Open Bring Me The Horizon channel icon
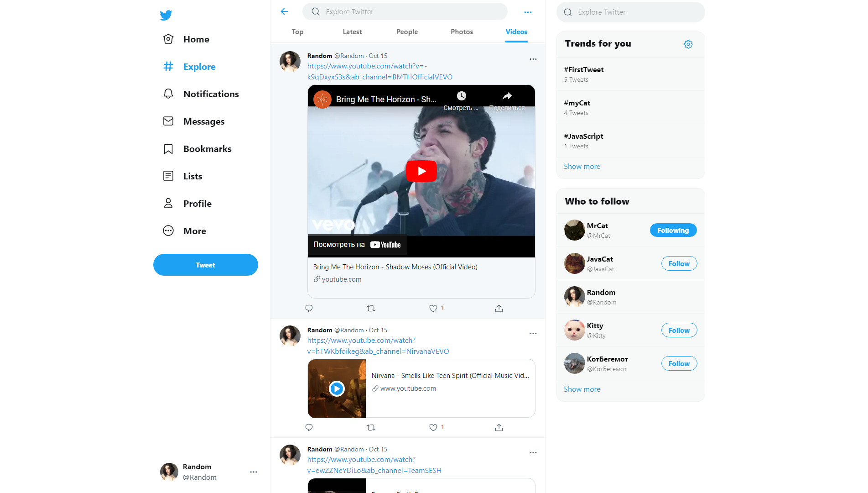868x493 pixels. point(322,100)
